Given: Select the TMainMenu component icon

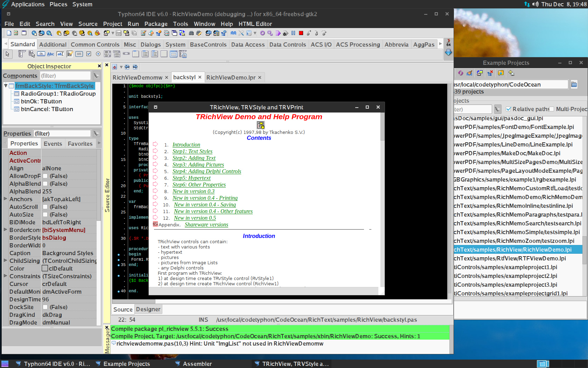Looking at the screenshot, I should [22, 54].
